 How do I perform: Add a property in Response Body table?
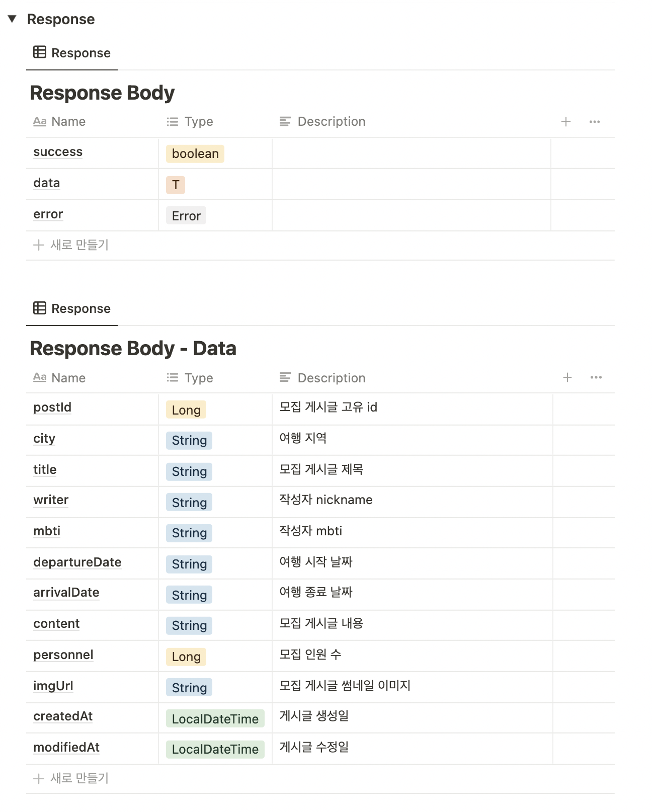tap(566, 122)
